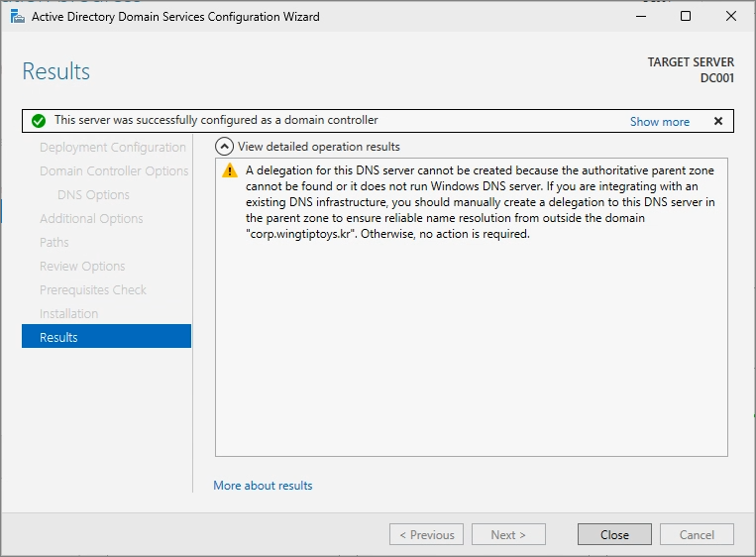Click the yellow warning triangle icon
This screenshot has height=557, width=756.
[230, 170]
